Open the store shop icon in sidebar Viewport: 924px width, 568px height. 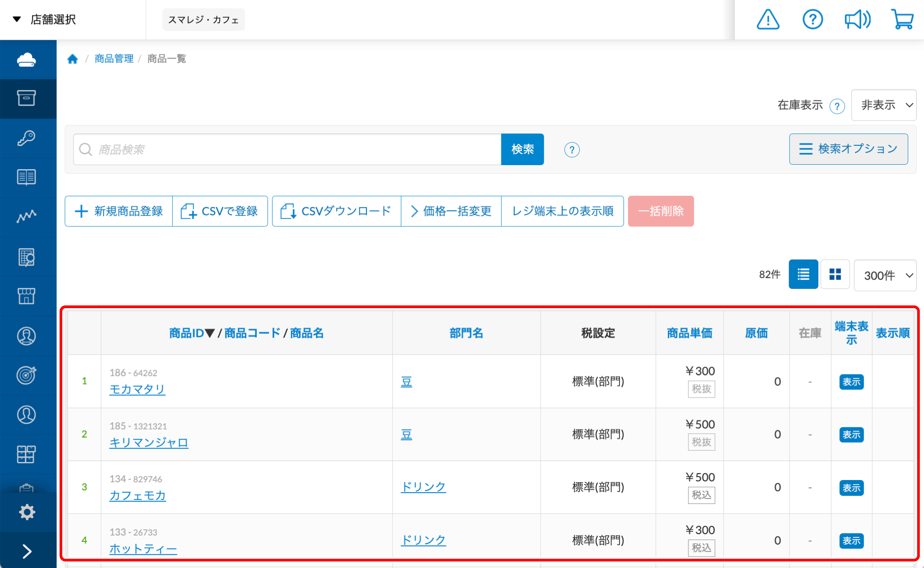click(x=27, y=296)
